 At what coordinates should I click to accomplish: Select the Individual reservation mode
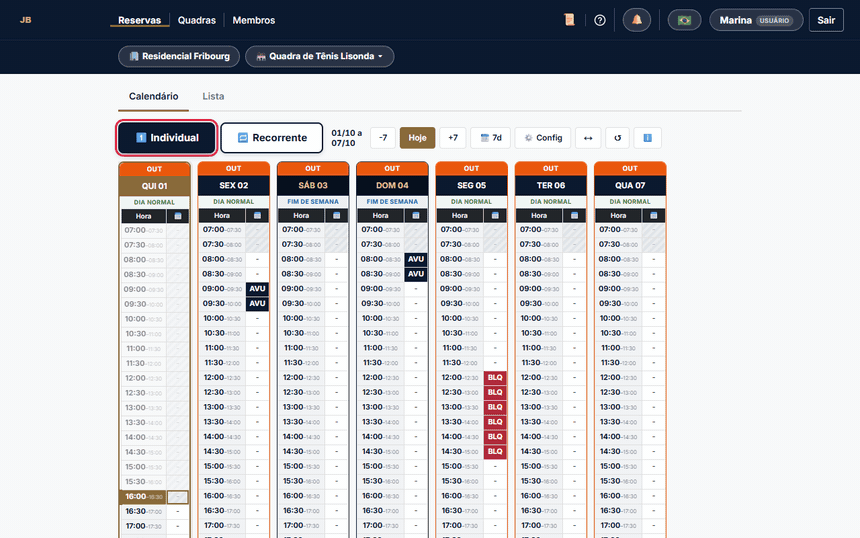pos(166,138)
